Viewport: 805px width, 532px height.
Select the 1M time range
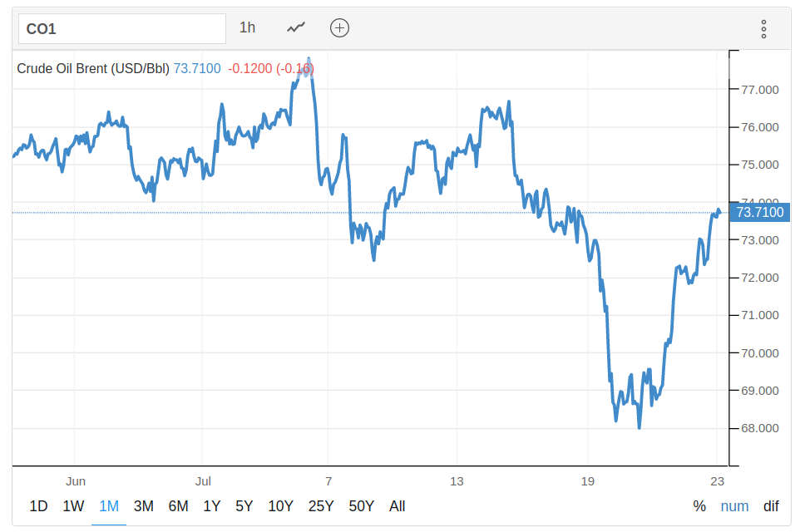(108, 506)
